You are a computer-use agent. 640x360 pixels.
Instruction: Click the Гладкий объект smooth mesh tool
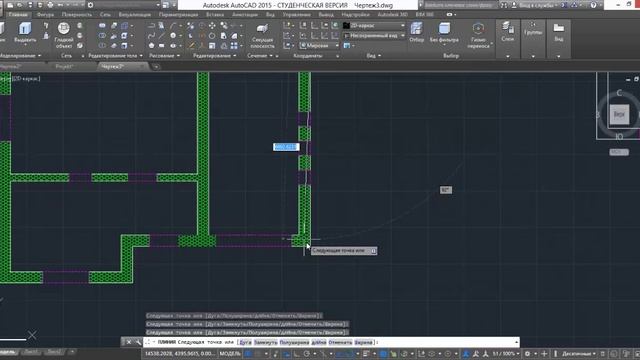coord(63,35)
